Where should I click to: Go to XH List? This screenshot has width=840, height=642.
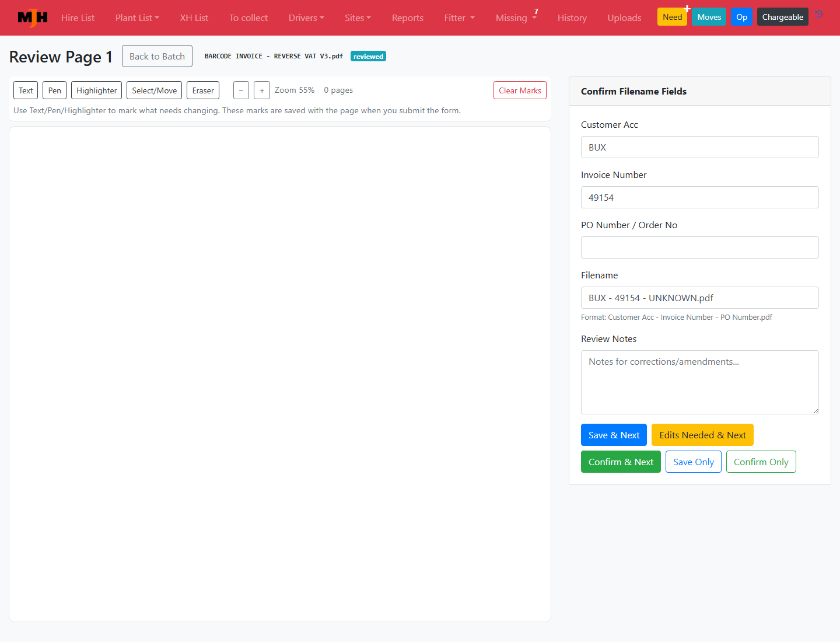[x=194, y=18]
